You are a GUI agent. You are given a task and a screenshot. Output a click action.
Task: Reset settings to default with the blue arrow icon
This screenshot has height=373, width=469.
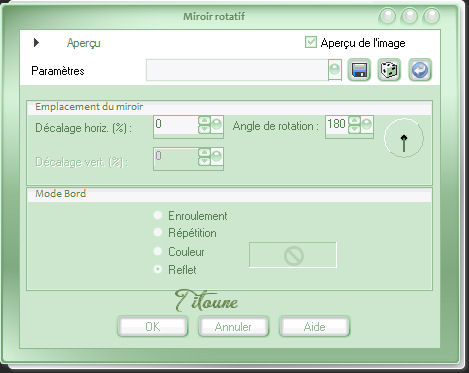pos(420,70)
